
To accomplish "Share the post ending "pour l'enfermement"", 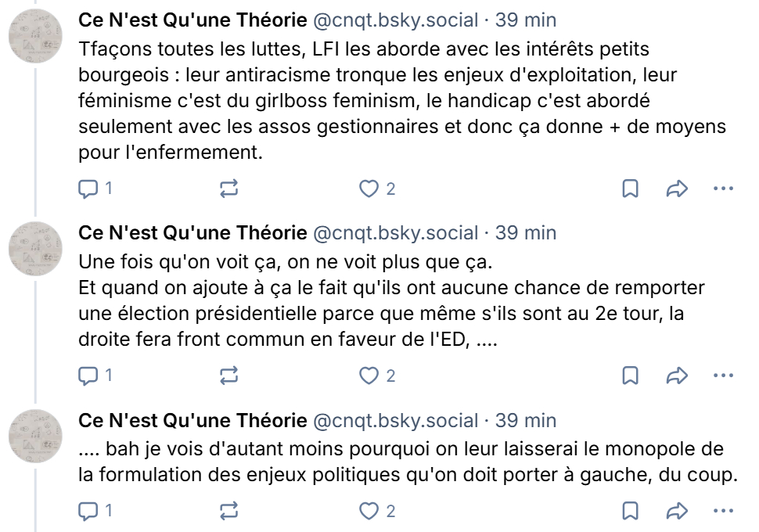I will tap(676, 189).
